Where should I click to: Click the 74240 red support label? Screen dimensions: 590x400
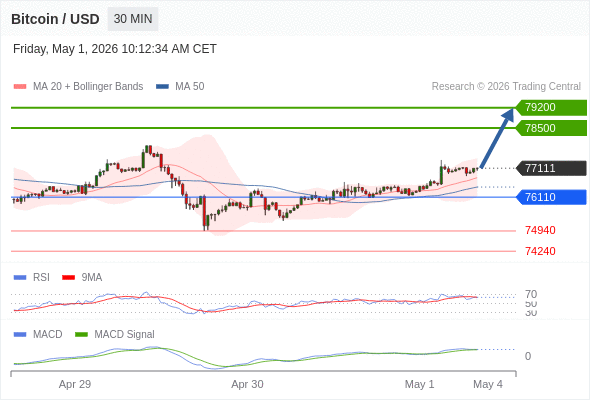click(540, 251)
